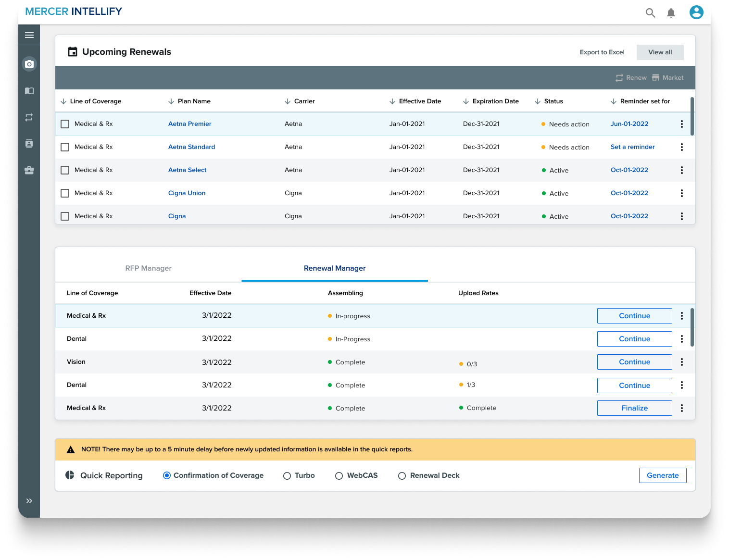Check the Aetna Premier row checkbox
Screen dimensions: 729x560
65,124
